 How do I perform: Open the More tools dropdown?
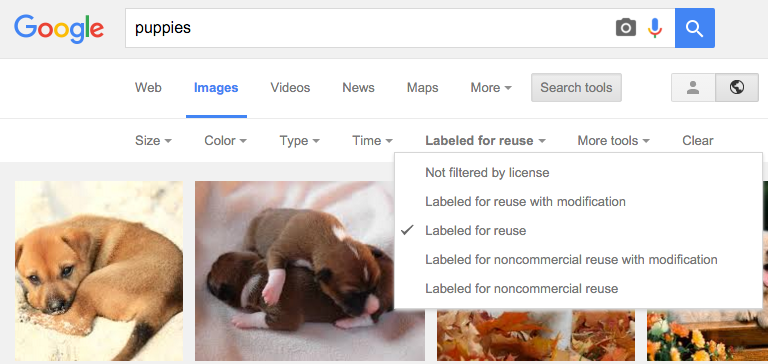[613, 141]
